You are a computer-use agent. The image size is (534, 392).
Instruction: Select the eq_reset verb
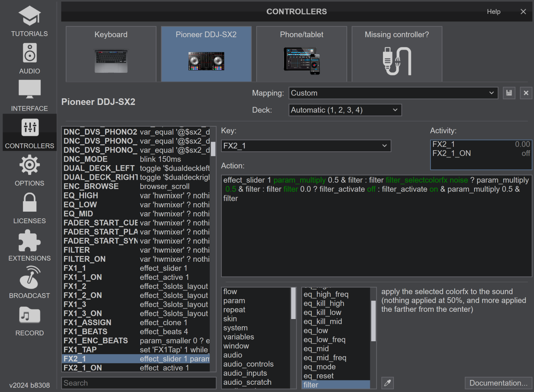336,376
